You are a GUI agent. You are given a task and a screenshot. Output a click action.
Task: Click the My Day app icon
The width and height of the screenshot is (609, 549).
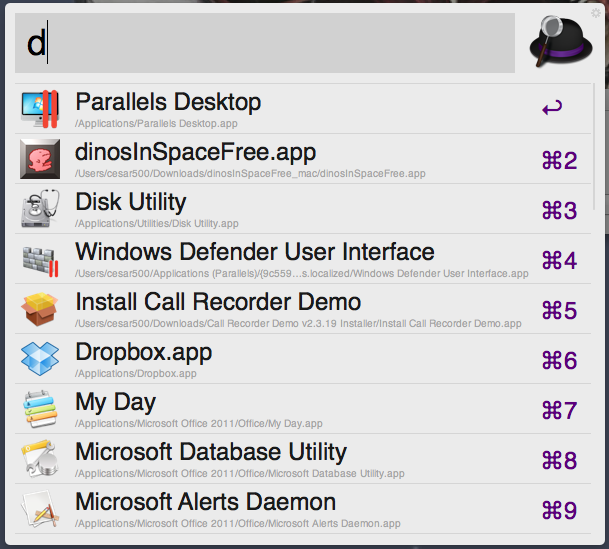click(40, 409)
